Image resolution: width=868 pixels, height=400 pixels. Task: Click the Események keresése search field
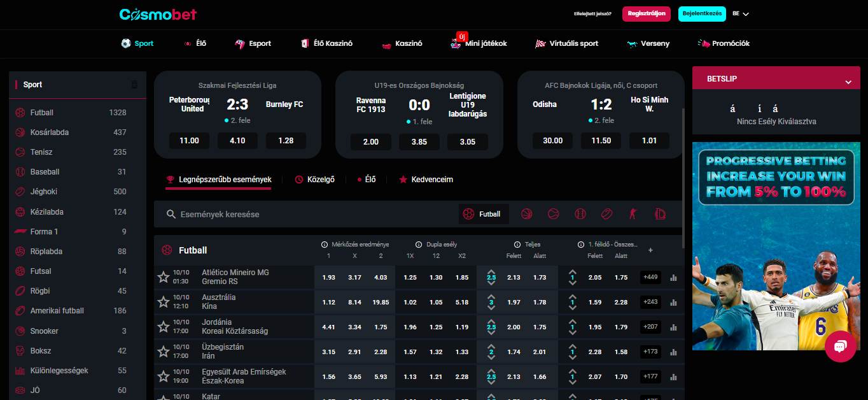[305, 215]
